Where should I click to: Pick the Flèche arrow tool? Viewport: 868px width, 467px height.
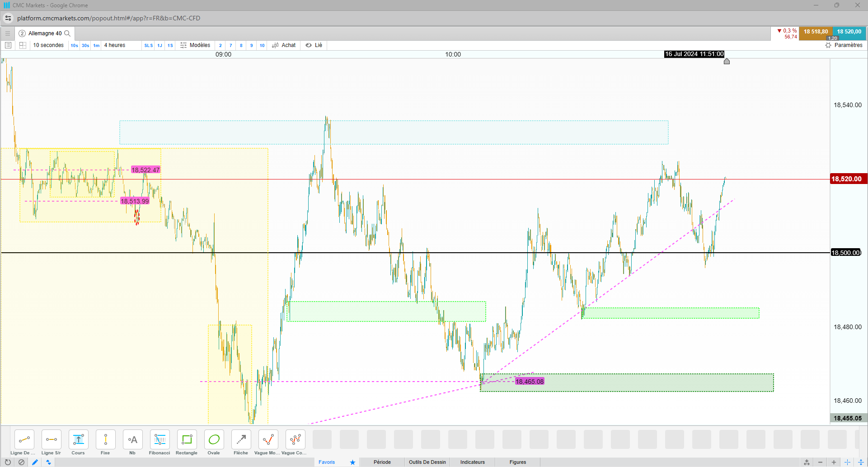click(241, 442)
